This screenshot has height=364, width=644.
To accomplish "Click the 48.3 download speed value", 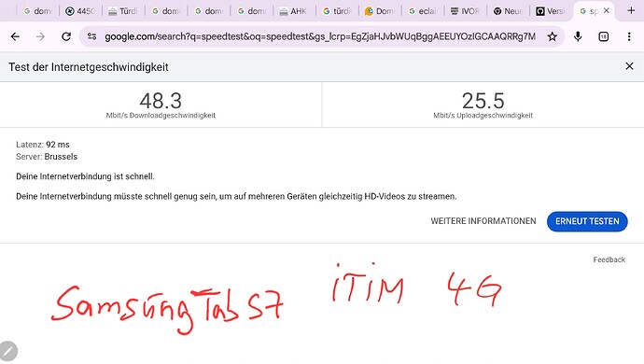I will (x=161, y=101).
